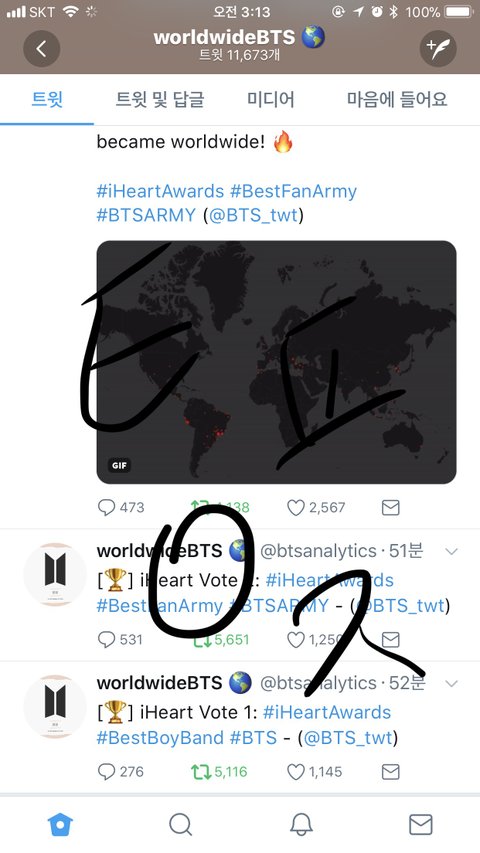Share the GIF tweet via envelope icon
The image size is (480, 853).
[x=391, y=508]
